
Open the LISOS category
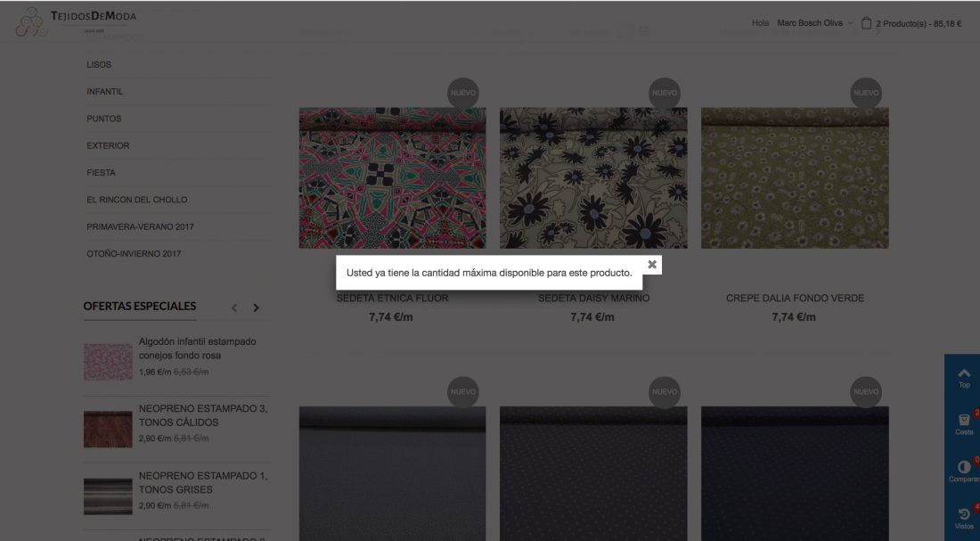coord(99,64)
